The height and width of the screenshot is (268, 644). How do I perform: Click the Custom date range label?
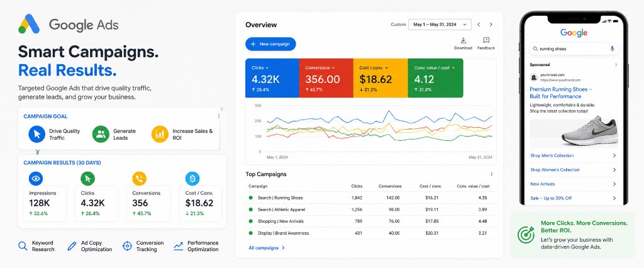click(x=398, y=25)
